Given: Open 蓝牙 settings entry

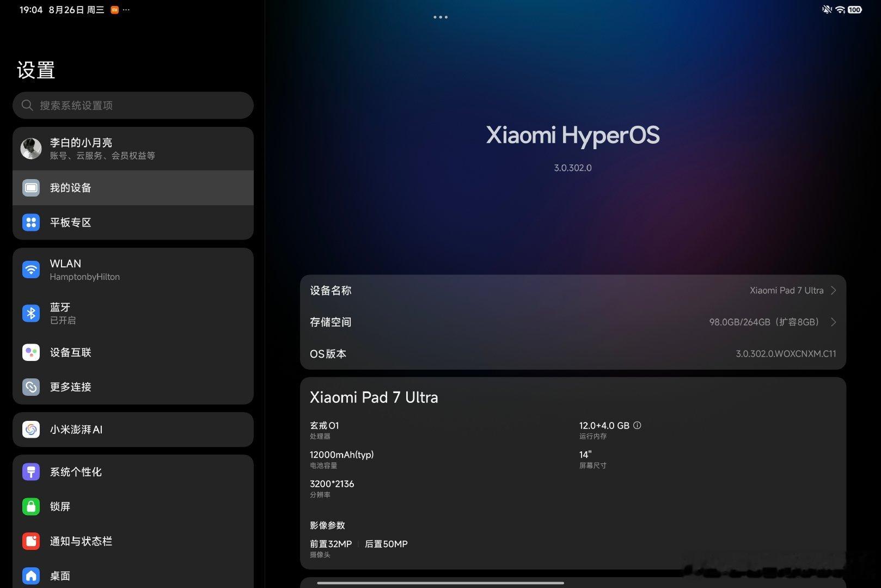Looking at the screenshot, I should (x=133, y=313).
